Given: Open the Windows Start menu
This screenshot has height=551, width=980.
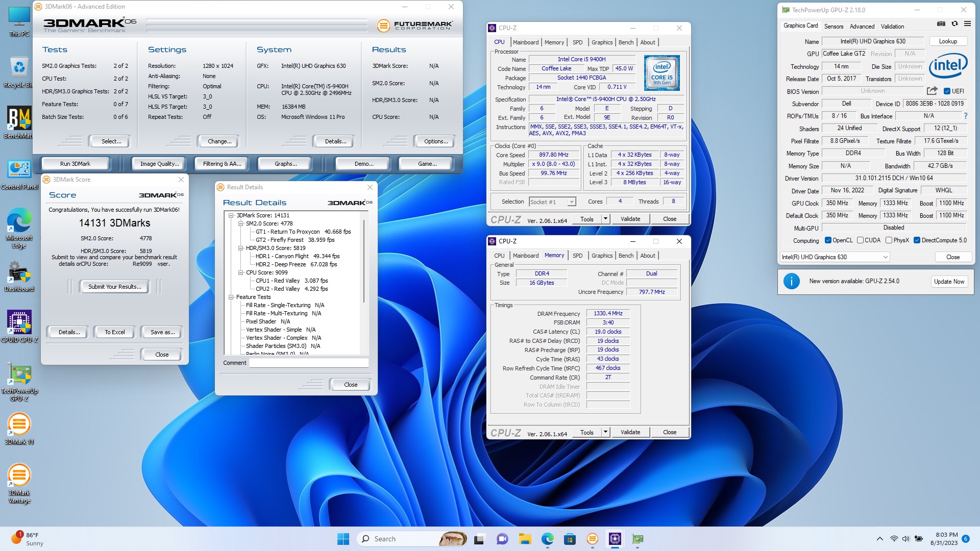Looking at the screenshot, I should [344, 539].
